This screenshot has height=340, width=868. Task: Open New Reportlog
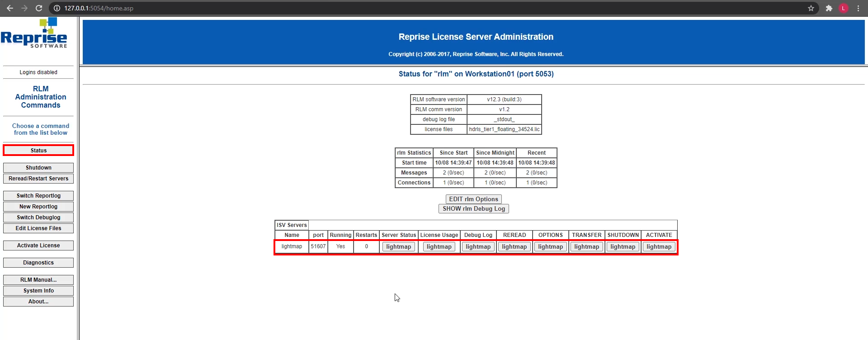coord(38,207)
